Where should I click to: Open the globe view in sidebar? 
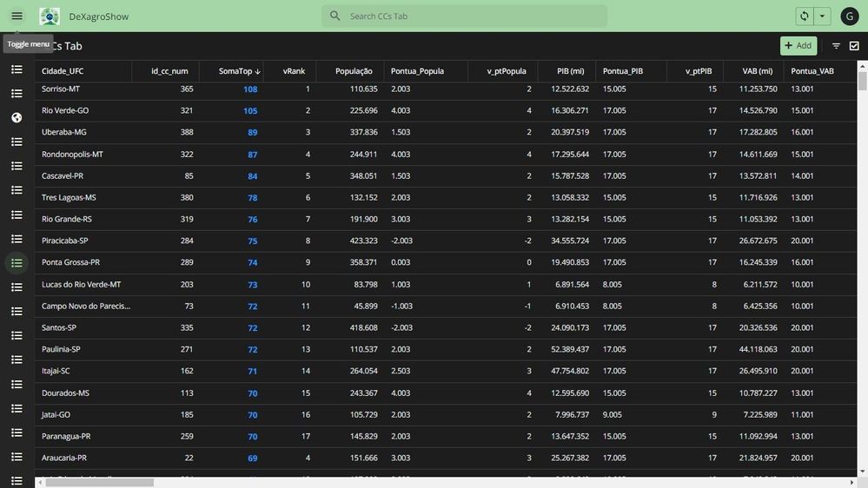17,117
